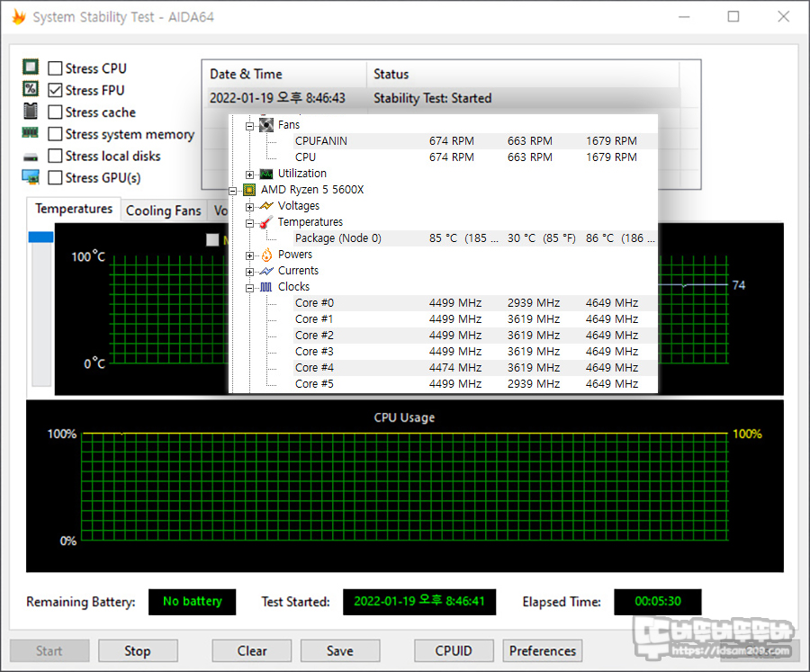Enable the Stress local disks checkbox
This screenshot has width=810, height=672.
pos(55,156)
